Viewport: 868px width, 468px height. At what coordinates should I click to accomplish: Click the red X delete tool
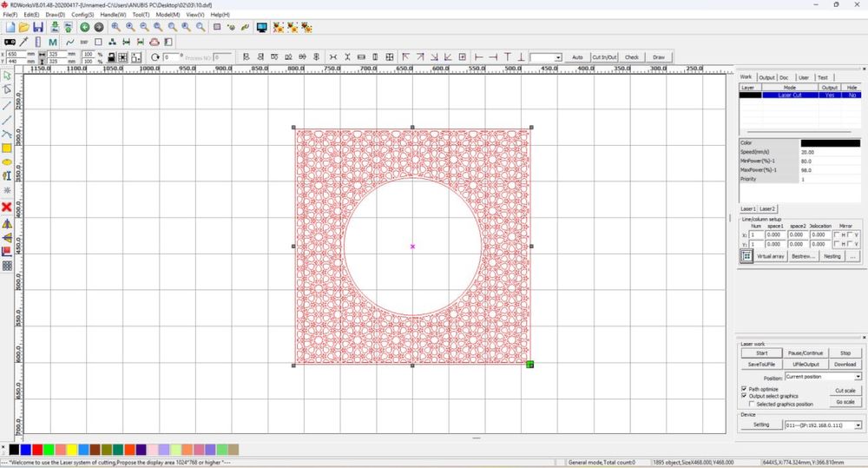click(7, 207)
